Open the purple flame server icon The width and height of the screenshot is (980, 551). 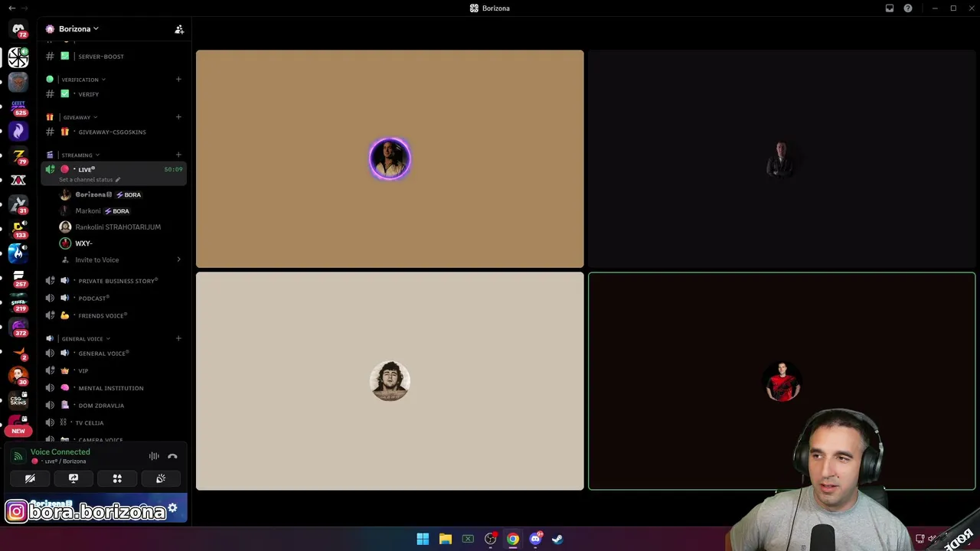tap(18, 131)
